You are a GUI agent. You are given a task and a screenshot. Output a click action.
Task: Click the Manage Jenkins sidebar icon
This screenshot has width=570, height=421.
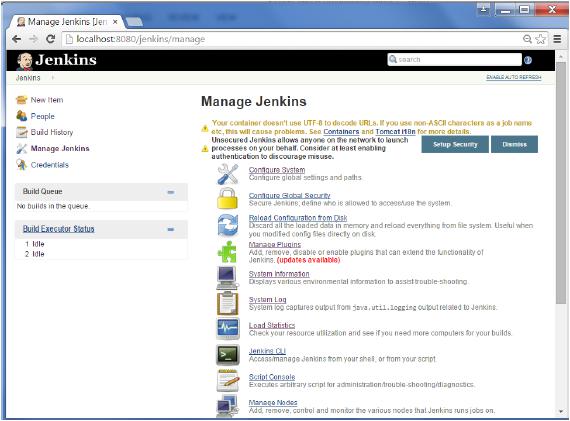tap(22, 148)
